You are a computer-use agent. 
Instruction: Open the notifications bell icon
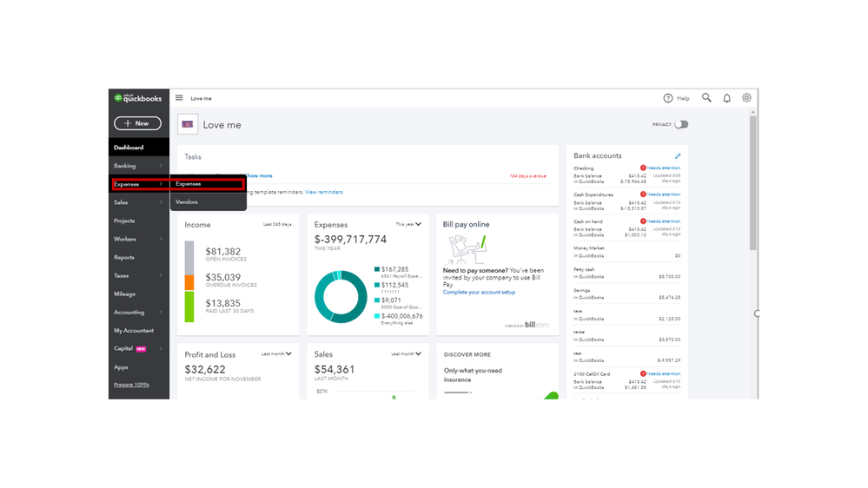727,98
